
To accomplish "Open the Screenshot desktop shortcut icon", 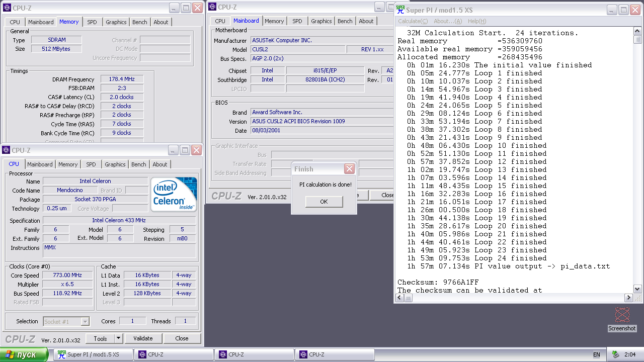I will pos(622,319).
